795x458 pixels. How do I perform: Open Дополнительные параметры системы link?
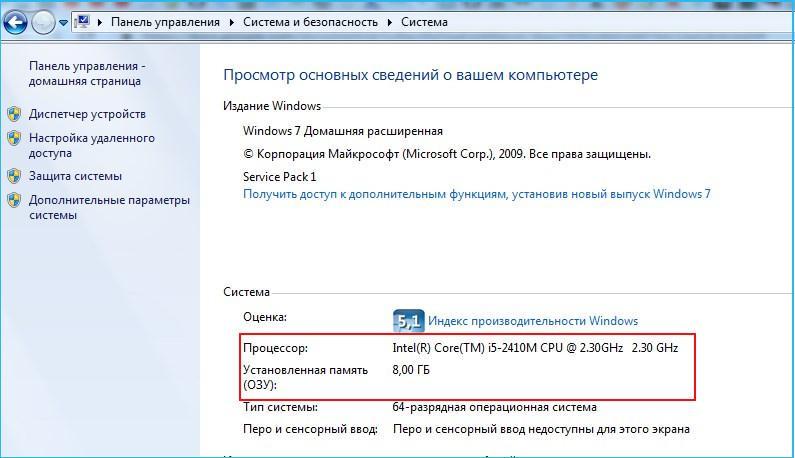109,207
